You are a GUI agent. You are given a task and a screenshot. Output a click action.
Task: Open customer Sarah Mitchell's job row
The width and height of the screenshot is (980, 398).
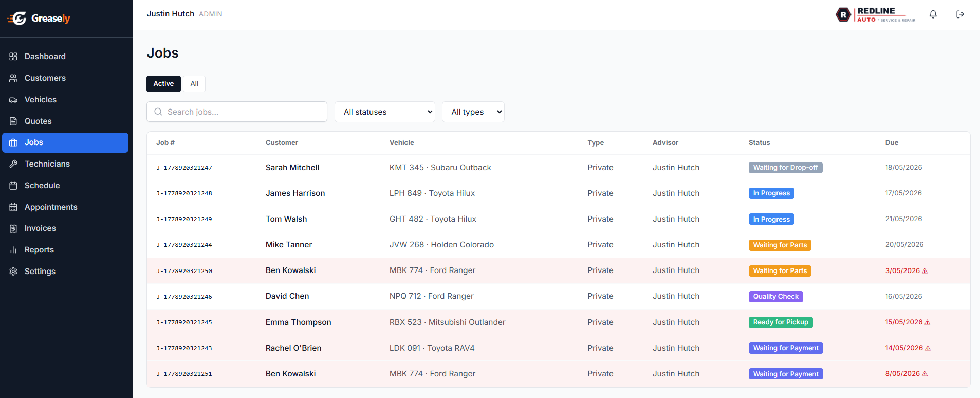click(x=559, y=168)
